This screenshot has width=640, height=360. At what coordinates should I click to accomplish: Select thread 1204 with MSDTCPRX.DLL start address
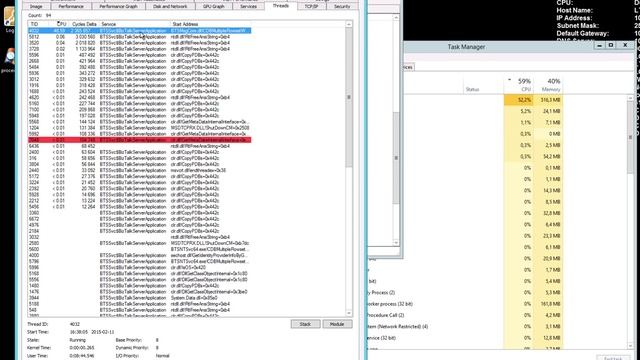[139, 128]
